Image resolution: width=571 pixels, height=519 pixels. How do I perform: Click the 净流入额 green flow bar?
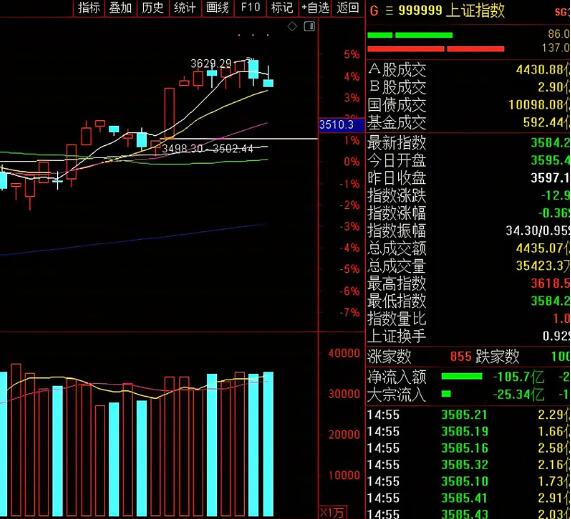click(x=461, y=376)
